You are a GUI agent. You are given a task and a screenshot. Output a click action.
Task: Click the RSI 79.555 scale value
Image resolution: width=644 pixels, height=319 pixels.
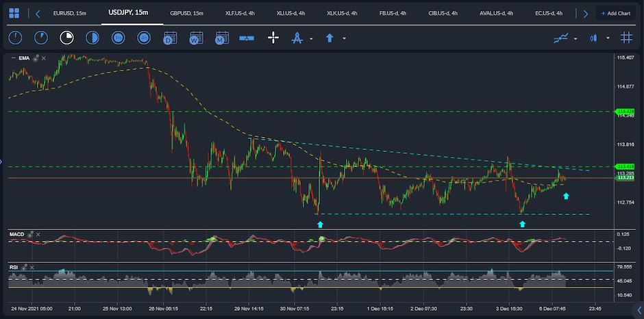[625, 267]
